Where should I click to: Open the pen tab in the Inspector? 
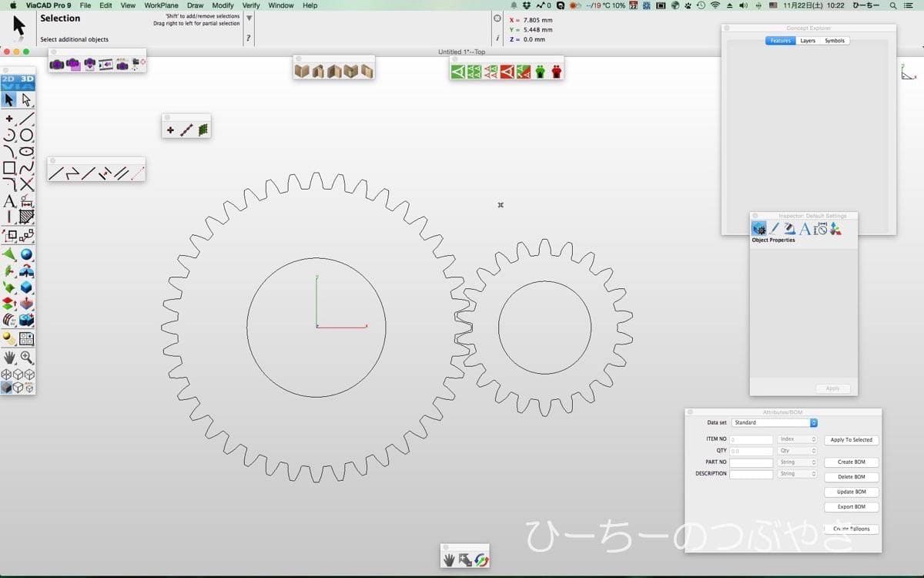click(x=775, y=229)
